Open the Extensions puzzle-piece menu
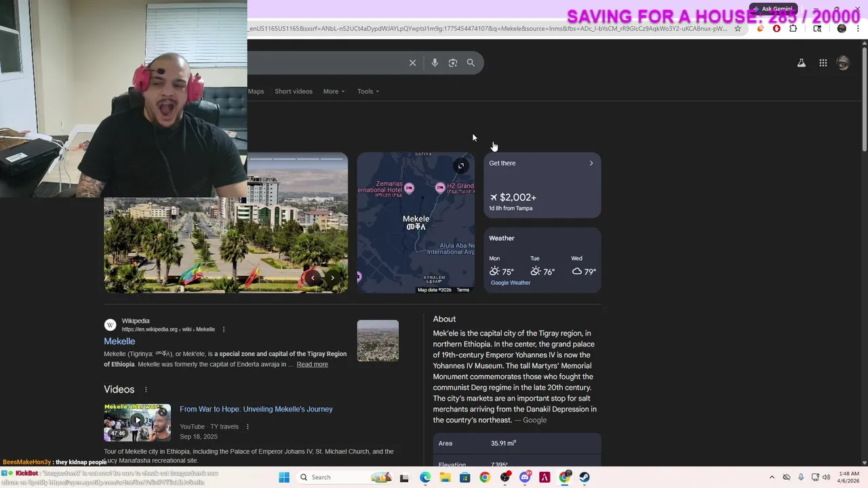Image resolution: width=868 pixels, height=488 pixels. click(793, 28)
